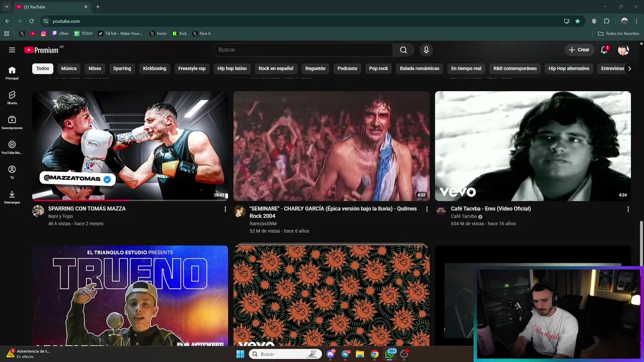This screenshot has height=362, width=644.
Task: Open the Chrome apps grid shortcut
Action: [7, 34]
